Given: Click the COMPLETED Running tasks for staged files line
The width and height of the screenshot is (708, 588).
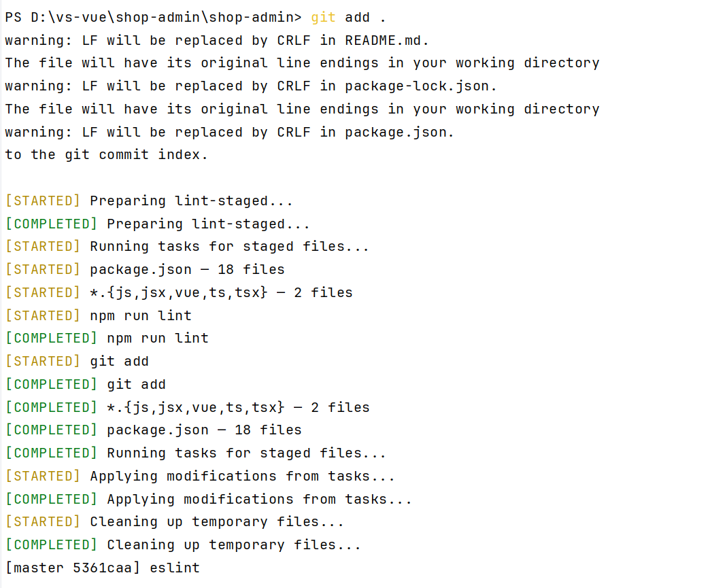Looking at the screenshot, I should (195, 453).
